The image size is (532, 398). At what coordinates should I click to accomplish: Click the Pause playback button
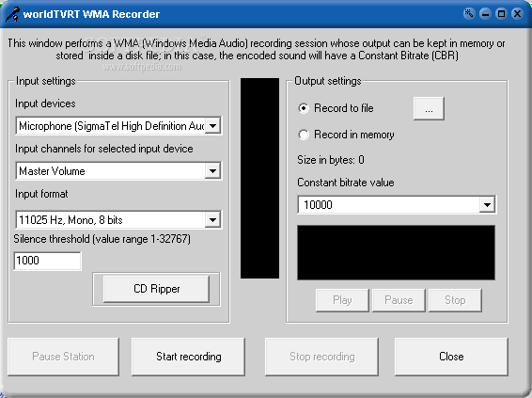click(399, 300)
